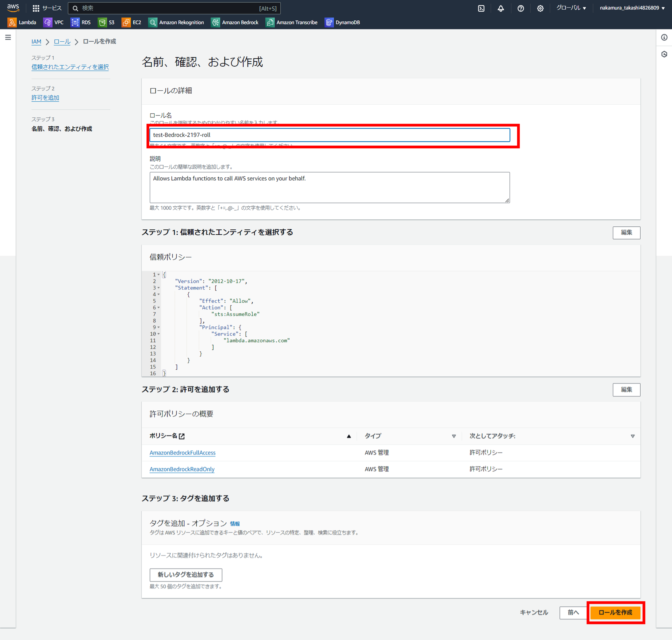The height and width of the screenshot is (640, 672).
Task: Open AmazonBedrockFullAccess policy link
Action: click(x=183, y=453)
